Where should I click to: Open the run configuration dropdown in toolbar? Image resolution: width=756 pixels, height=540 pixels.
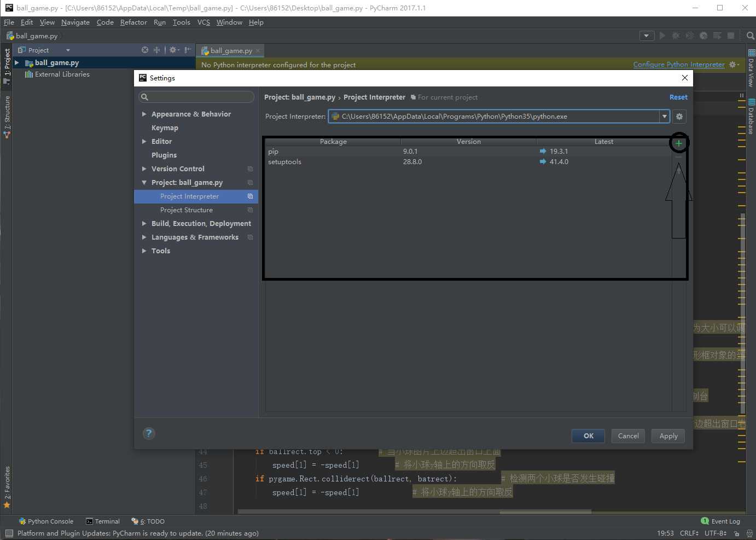click(647, 36)
